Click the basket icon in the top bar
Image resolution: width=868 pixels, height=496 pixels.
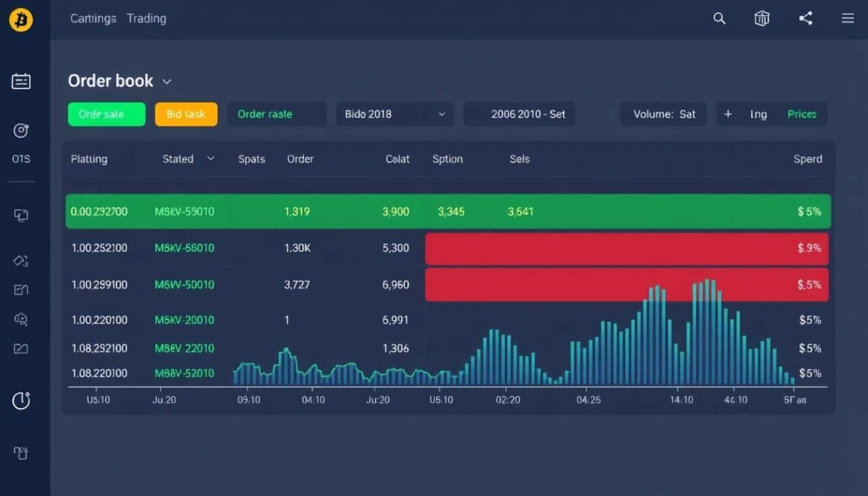pos(761,18)
